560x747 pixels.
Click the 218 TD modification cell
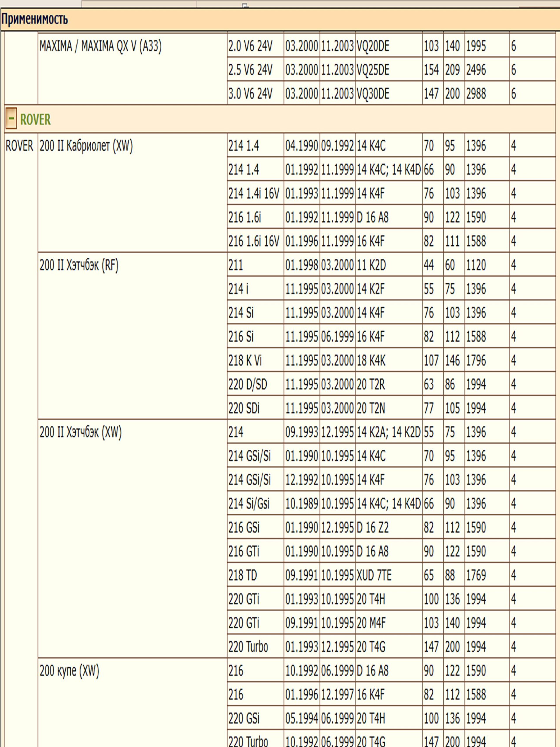243,575
